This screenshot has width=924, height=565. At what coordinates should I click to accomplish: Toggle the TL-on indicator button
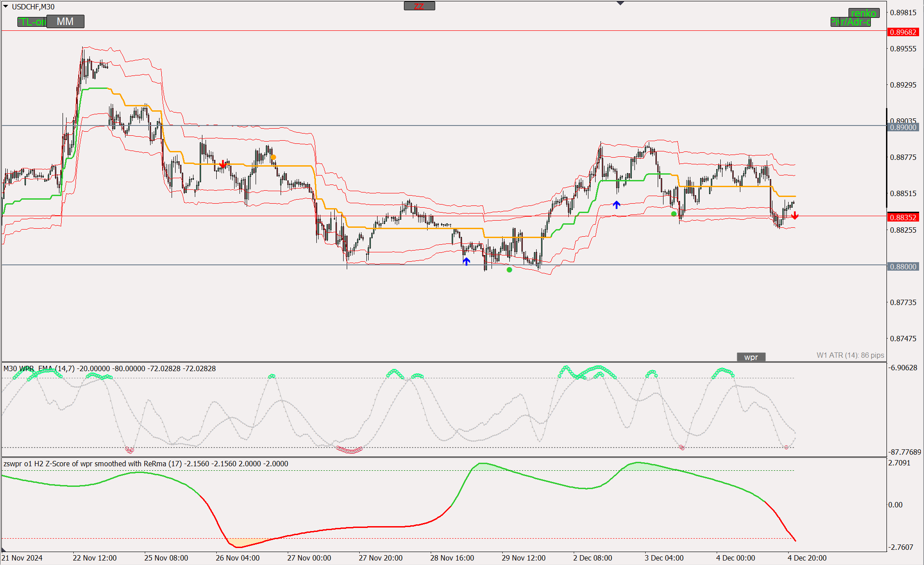click(x=31, y=22)
